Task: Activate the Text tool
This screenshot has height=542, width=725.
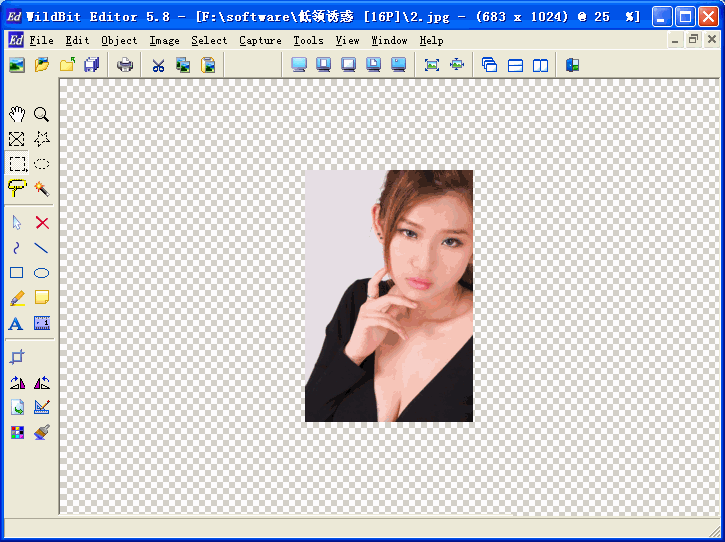Action: click(x=17, y=323)
